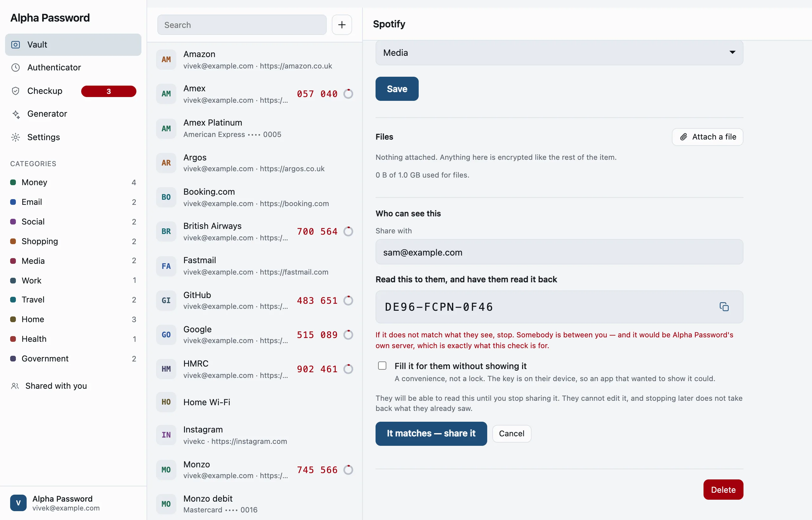Filter by the Health category
812x520 pixels.
73,339
